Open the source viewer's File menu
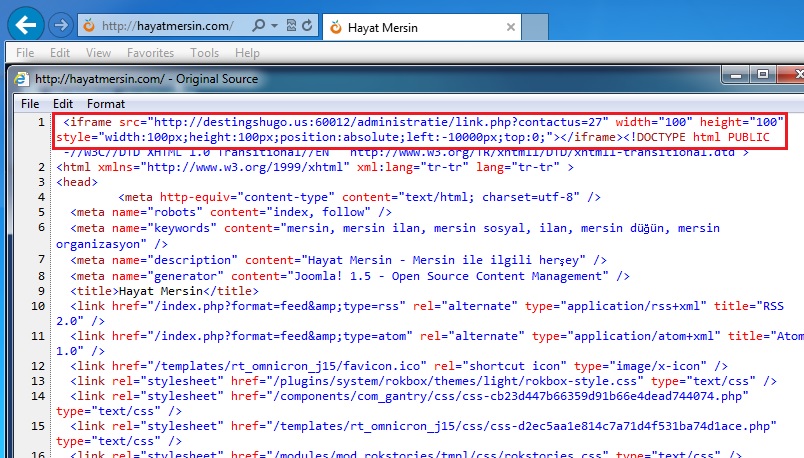 tap(30, 103)
